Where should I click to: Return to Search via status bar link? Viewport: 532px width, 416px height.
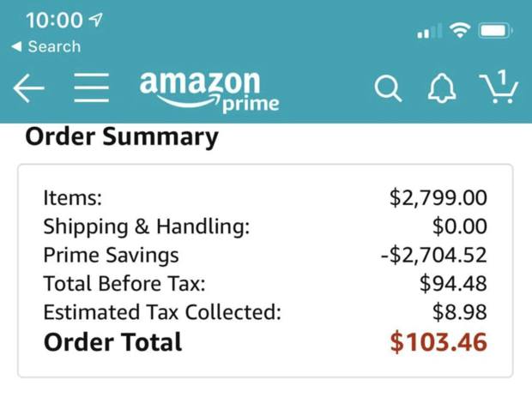click(46, 47)
